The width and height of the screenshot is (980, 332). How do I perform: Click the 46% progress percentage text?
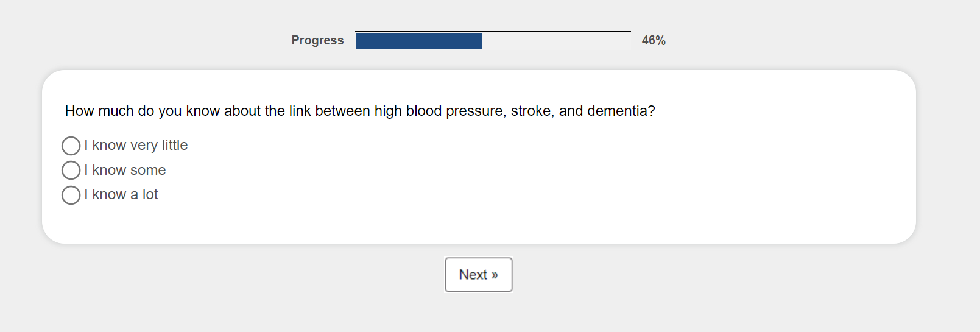coord(654,41)
